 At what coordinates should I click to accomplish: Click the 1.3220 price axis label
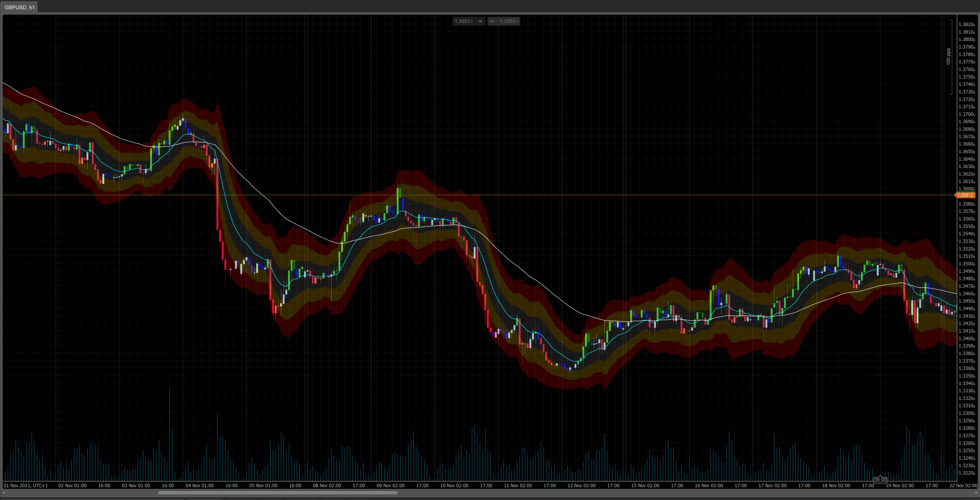pos(967,473)
